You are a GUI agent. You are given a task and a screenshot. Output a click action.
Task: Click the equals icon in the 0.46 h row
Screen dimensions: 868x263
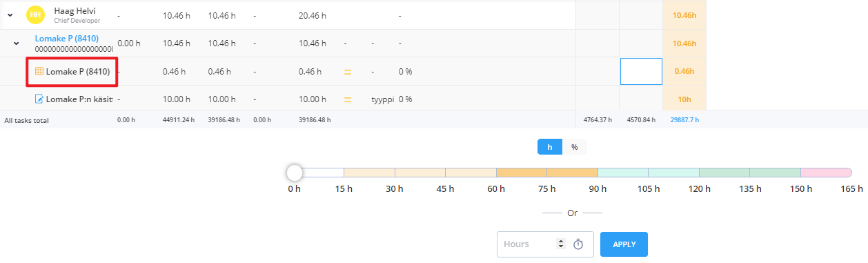(x=348, y=71)
